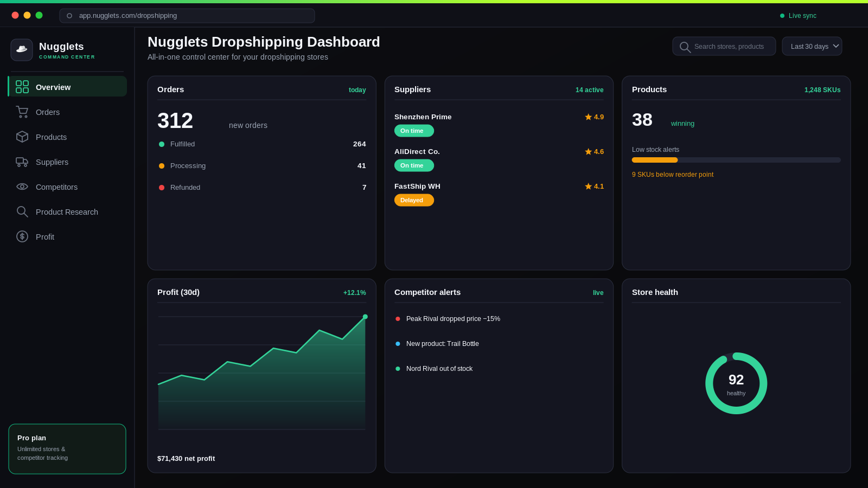Click FastShip WH Delayed badge

pyautogui.click(x=414, y=200)
